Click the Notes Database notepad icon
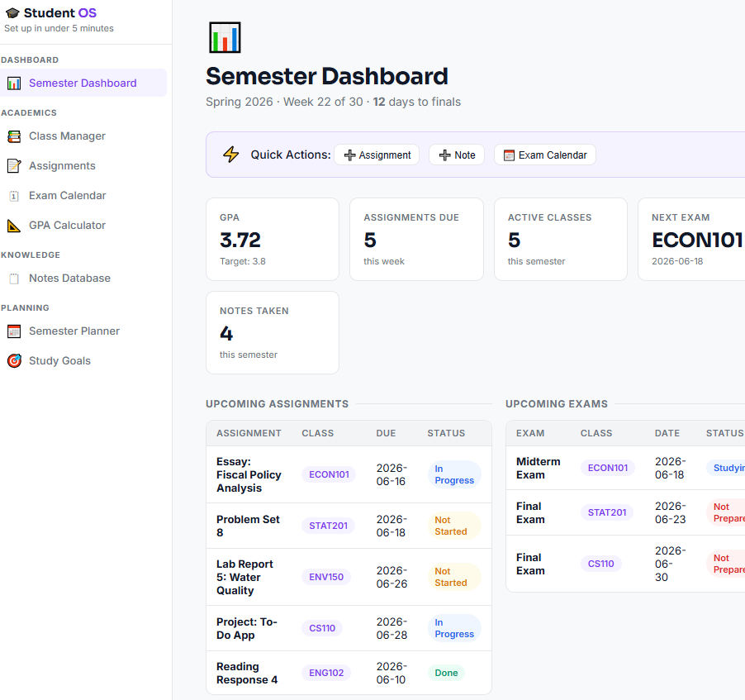745x700 pixels. coord(14,279)
